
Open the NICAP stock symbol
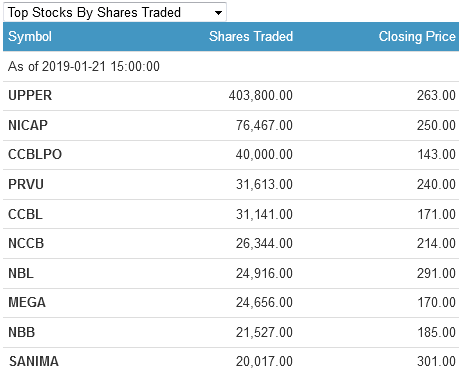[x=28, y=125]
